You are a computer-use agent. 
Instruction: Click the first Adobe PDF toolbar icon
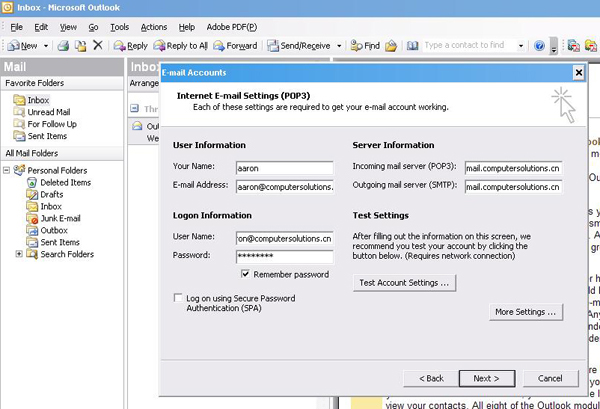(573, 46)
